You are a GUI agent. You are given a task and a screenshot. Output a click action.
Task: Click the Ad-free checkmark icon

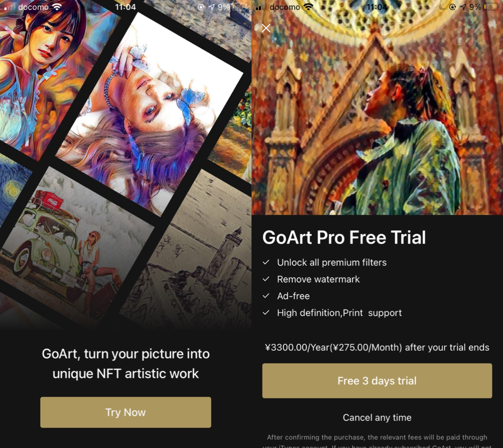point(266,296)
